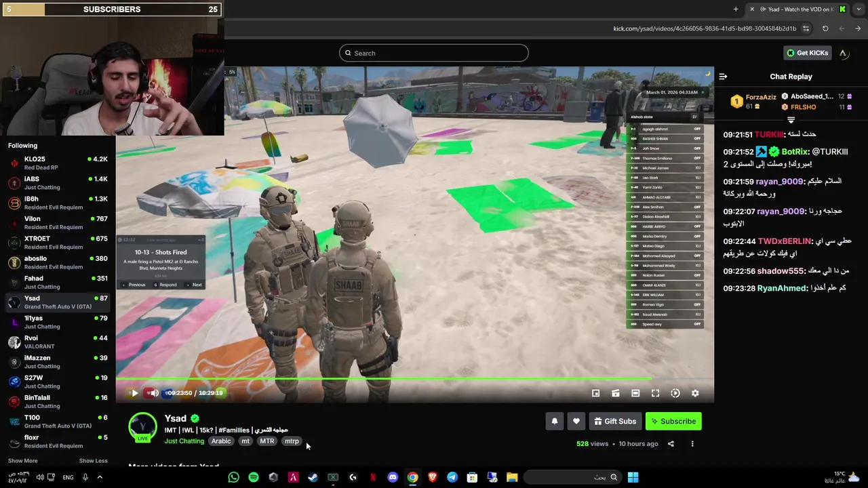Open IB6h channel in Following list
This screenshot has height=488, width=868.
tap(58, 203)
